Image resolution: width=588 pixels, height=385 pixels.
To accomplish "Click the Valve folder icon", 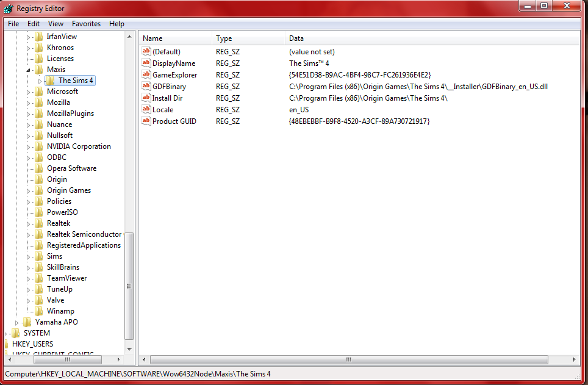I will pos(38,300).
